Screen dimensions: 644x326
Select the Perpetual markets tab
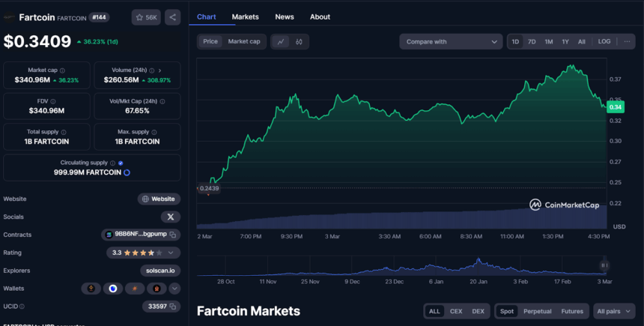pos(537,311)
